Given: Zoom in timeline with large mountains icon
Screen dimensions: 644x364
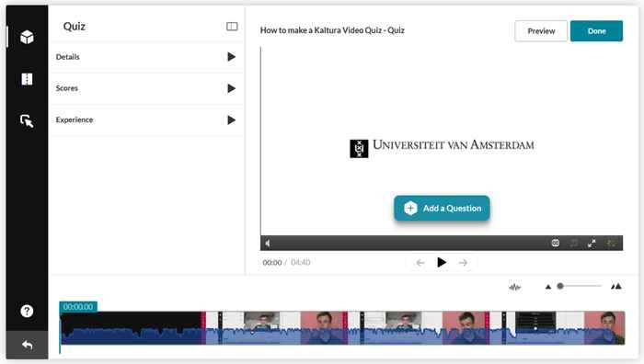Looking at the screenshot, I should [616, 286].
